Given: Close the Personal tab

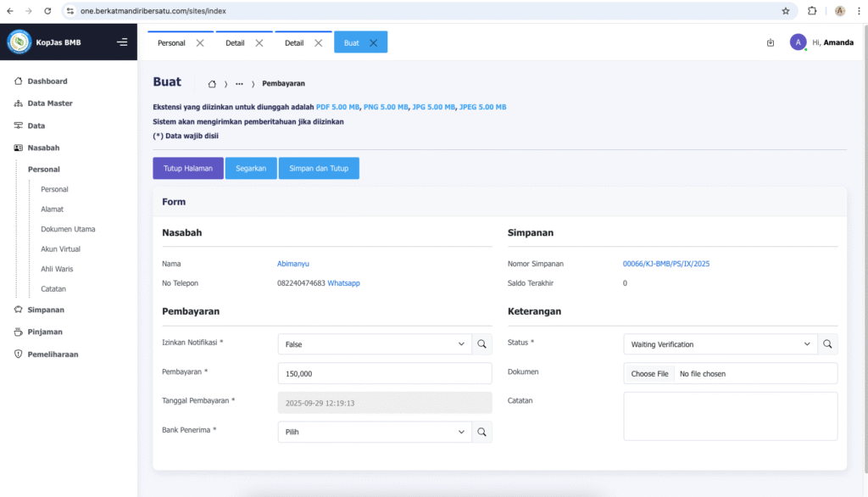Looking at the screenshot, I should pyautogui.click(x=200, y=43).
